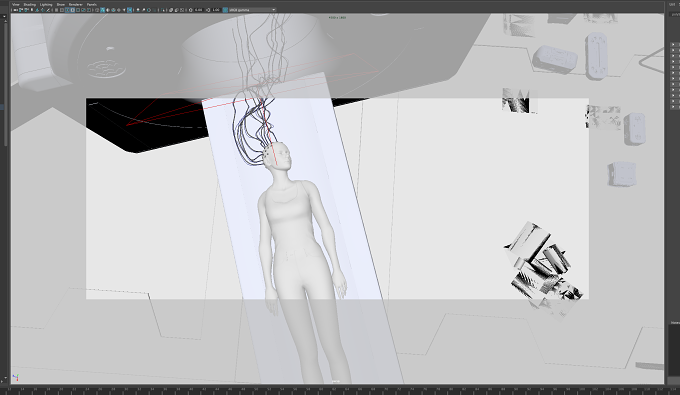Open the Shading menu
Screen dimensions: 680x395
pyautogui.click(x=29, y=4)
